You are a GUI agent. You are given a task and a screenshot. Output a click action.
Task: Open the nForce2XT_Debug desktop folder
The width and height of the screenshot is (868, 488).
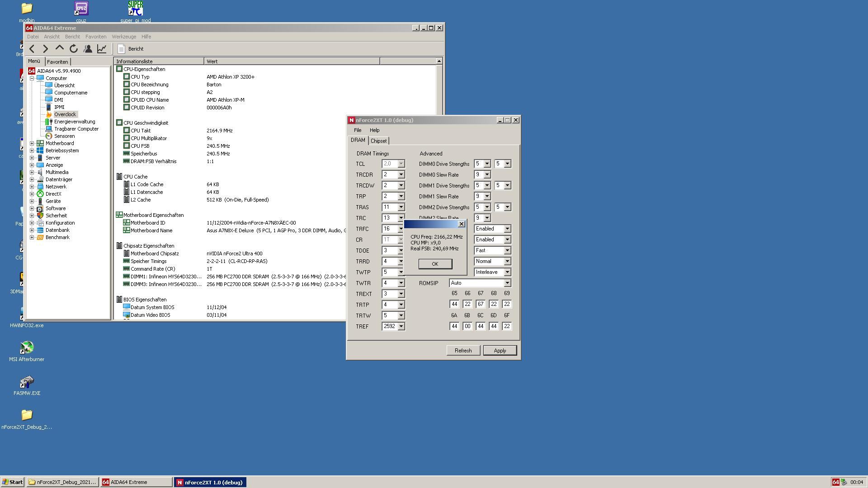[x=27, y=419]
